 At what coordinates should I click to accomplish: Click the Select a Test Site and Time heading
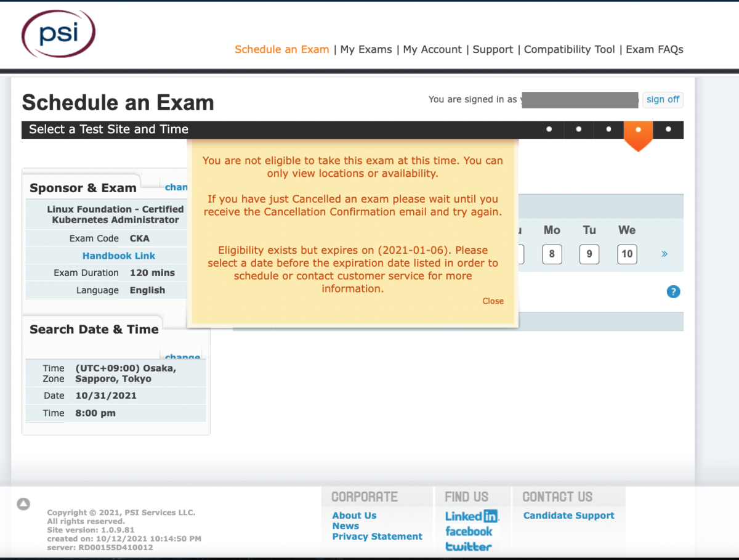[108, 129]
